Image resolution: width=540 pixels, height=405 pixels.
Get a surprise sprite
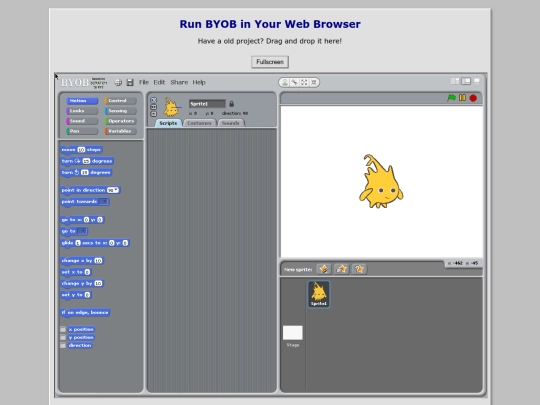[x=359, y=269]
